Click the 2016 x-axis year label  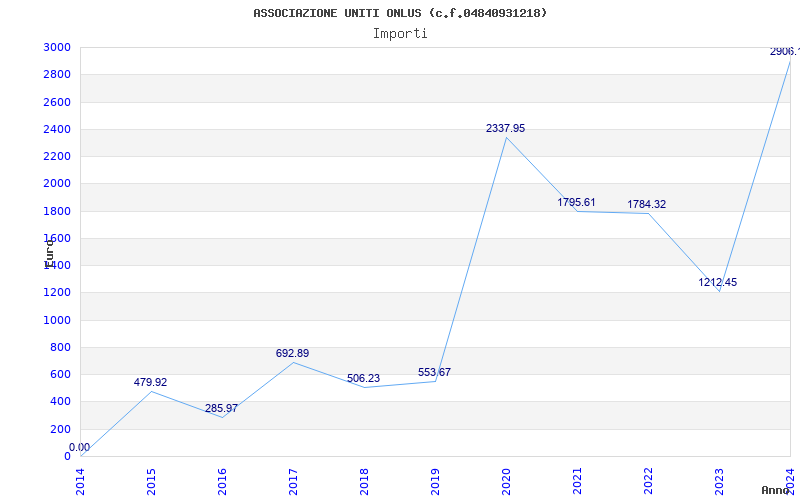222,482
